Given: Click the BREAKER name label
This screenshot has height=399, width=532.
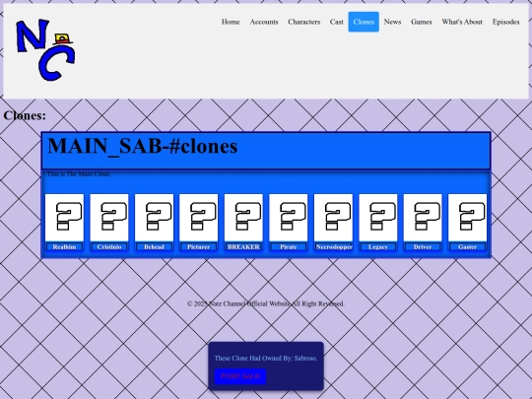Looking at the screenshot, I should (x=243, y=247).
